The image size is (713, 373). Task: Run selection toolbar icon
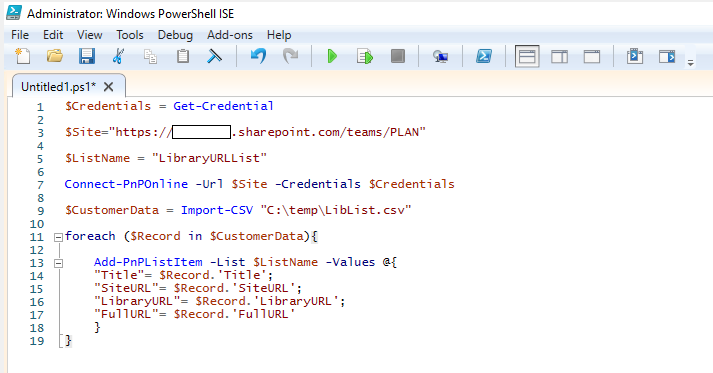365,57
